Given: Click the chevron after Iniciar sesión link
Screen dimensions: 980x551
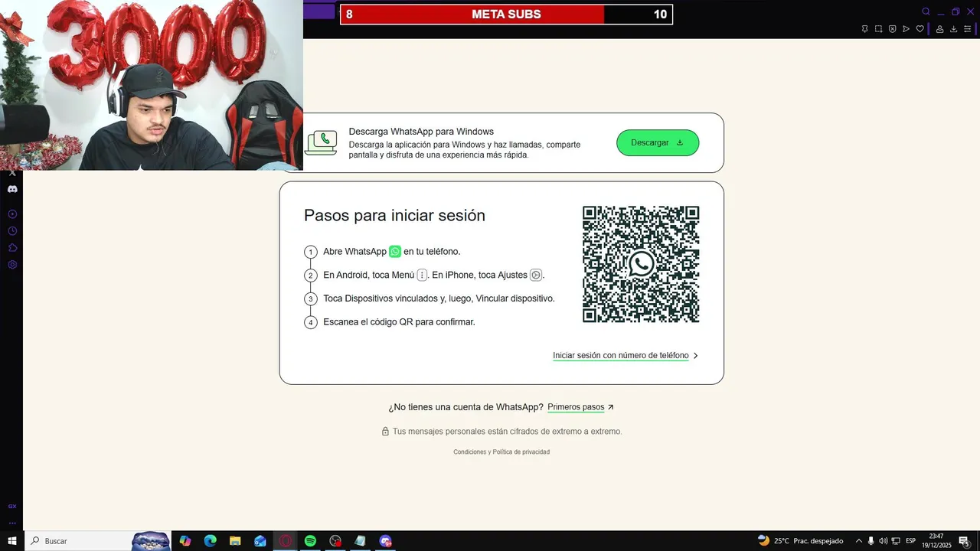Looking at the screenshot, I should [x=695, y=356].
